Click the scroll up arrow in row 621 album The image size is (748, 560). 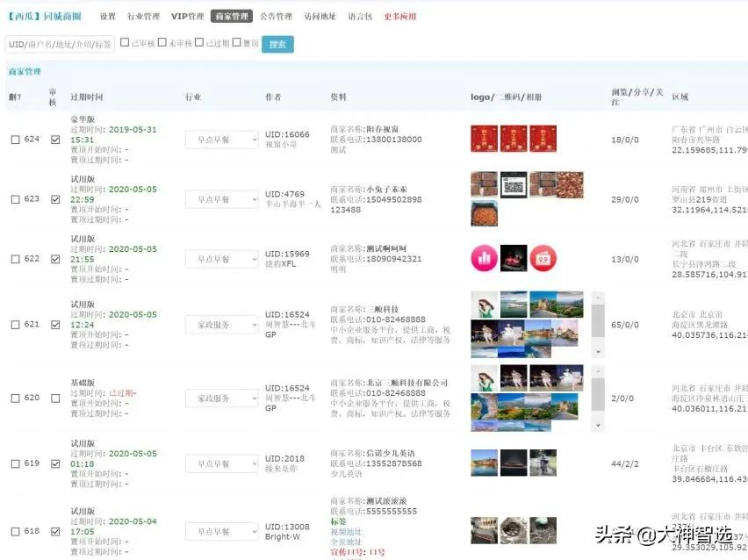pos(598,298)
